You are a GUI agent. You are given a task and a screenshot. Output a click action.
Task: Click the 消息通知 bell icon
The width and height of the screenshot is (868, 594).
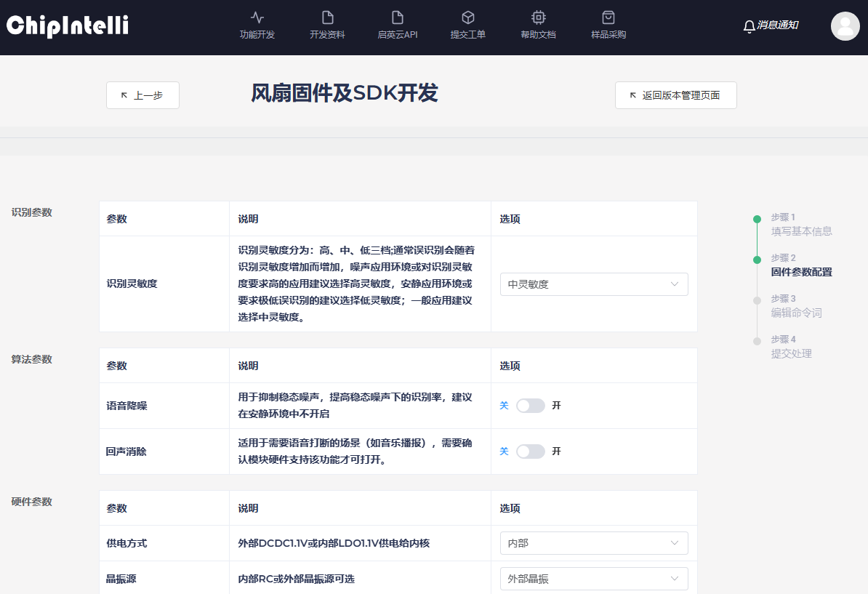[x=750, y=26]
